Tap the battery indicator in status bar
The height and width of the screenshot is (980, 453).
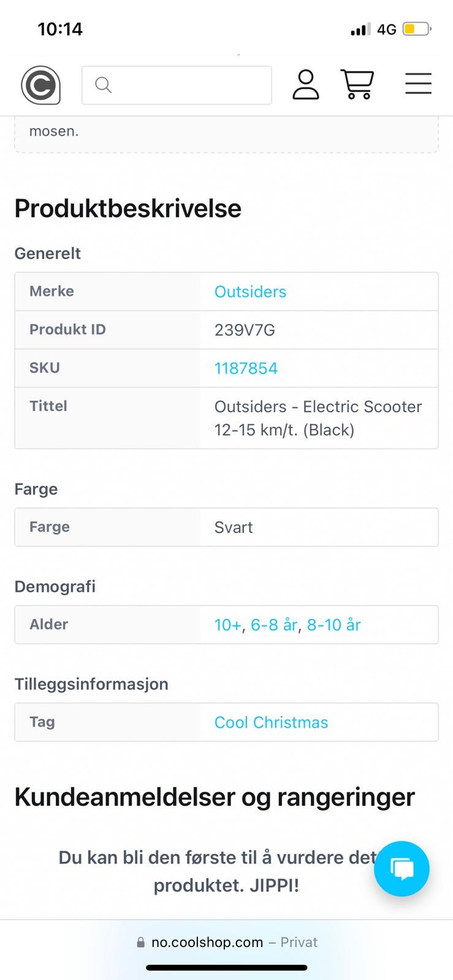pos(417,29)
